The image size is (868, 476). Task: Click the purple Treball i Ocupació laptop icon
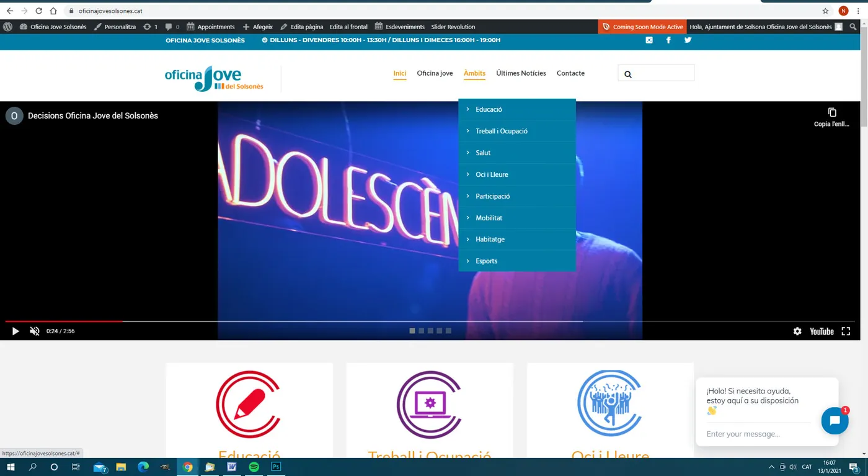click(x=429, y=404)
